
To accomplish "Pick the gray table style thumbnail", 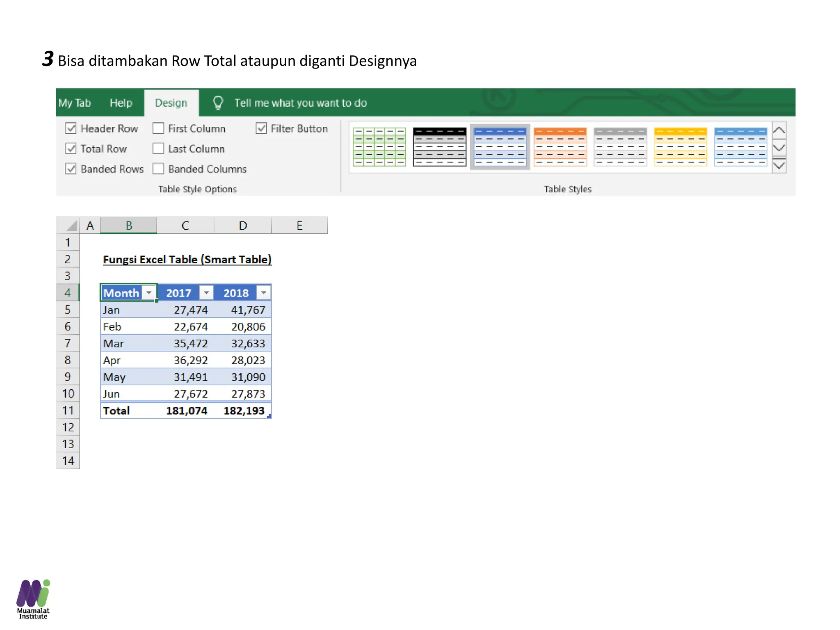I will pyautogui.click(x=620, y=147).
